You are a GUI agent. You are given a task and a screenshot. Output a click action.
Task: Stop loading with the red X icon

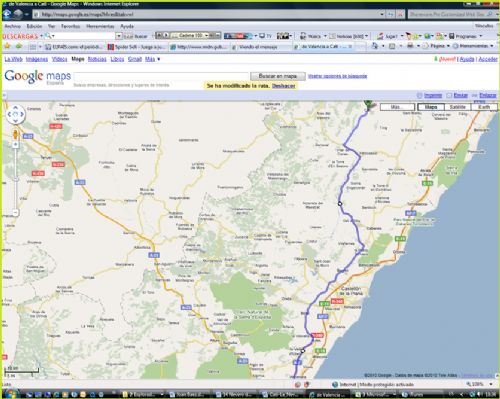[x=400, y=14]
